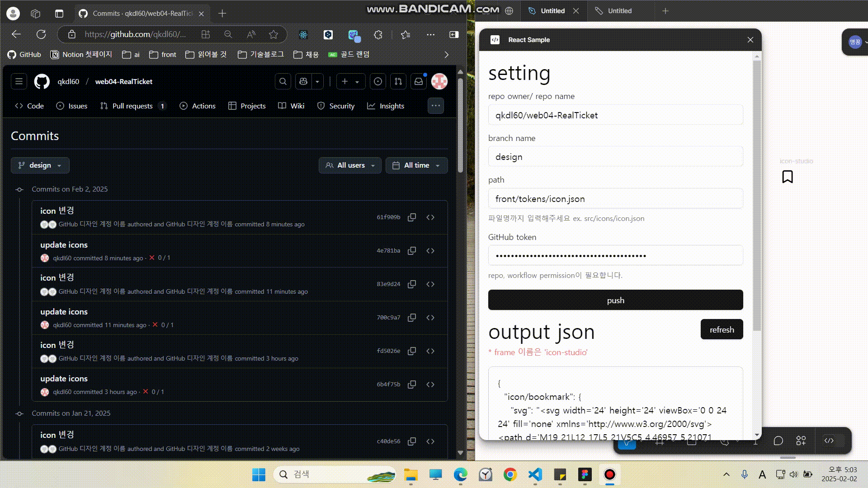The height and width of the screenshot is (488, 868).
Task: Copy SHA of commit 61f909b
Action: 411,217
